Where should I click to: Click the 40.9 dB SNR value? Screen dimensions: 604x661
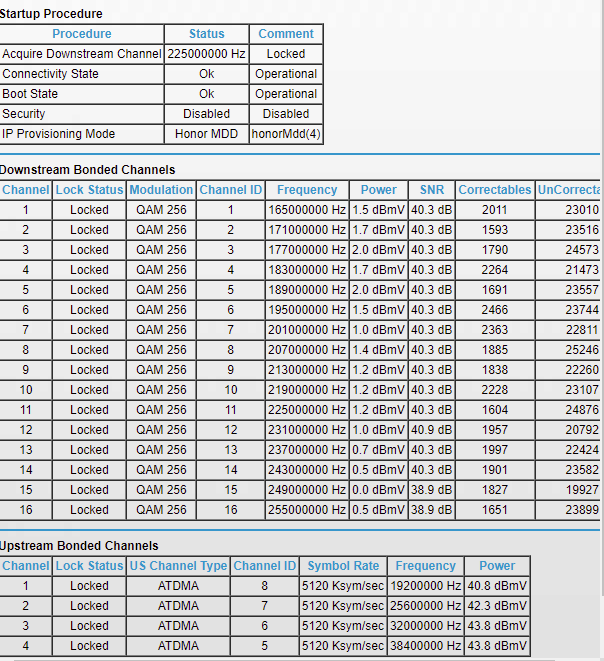[431, 430]
